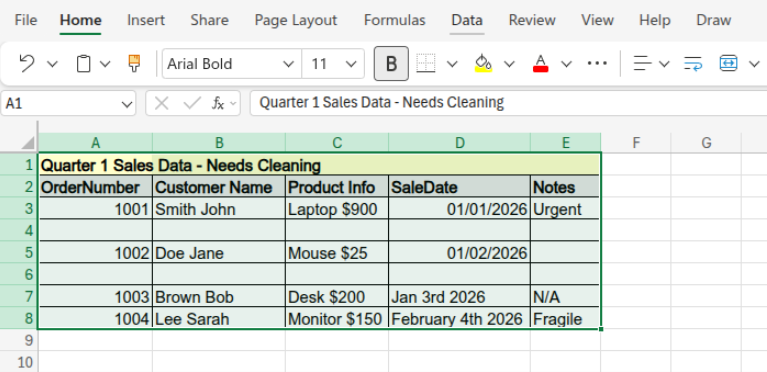Select the cell 'Fragile'
This screenshot has width=767, height=372.
565,319
